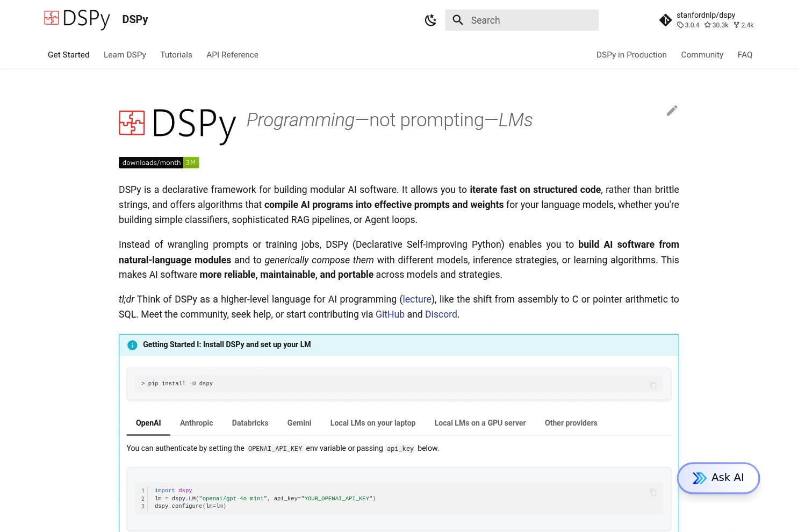798x532 pixels.
Task: Open the Community tab
Action: click(x=702, y=55)
